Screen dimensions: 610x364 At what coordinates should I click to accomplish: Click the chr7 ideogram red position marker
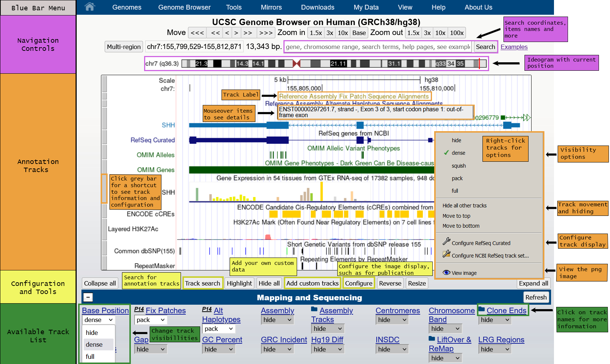[479, 63]
